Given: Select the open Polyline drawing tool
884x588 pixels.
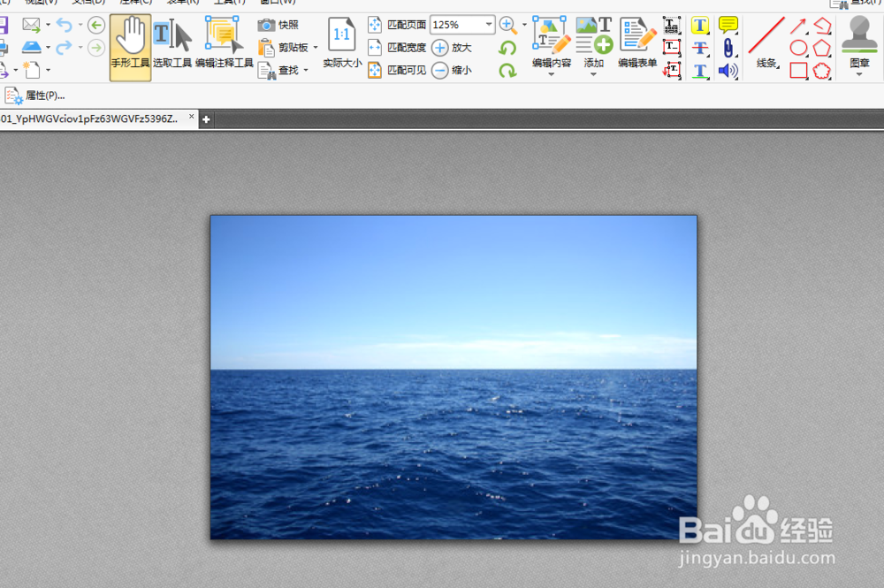Looking at the screenshot, I should click(x=822, y=26).
